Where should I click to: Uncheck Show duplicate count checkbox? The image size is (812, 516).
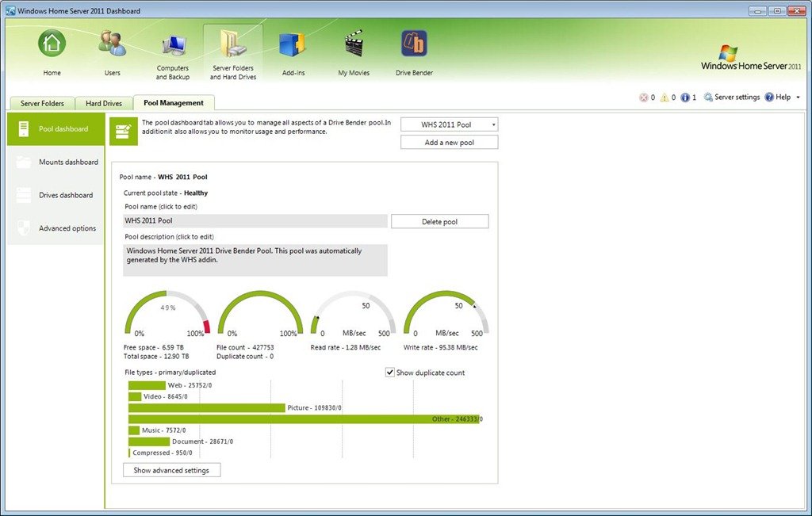pos(390,372)
